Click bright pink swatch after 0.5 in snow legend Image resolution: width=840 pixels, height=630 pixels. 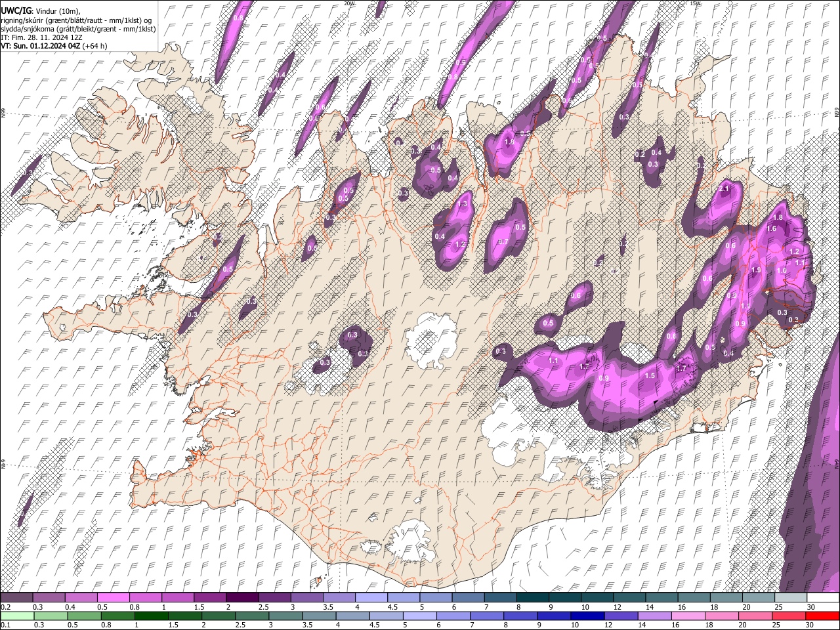(113, 597)
